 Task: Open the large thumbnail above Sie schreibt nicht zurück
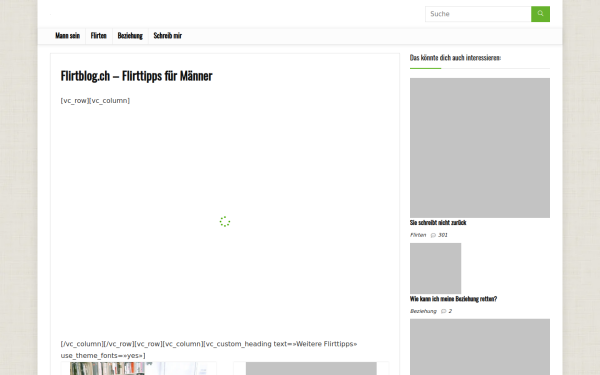pos(480,148)
